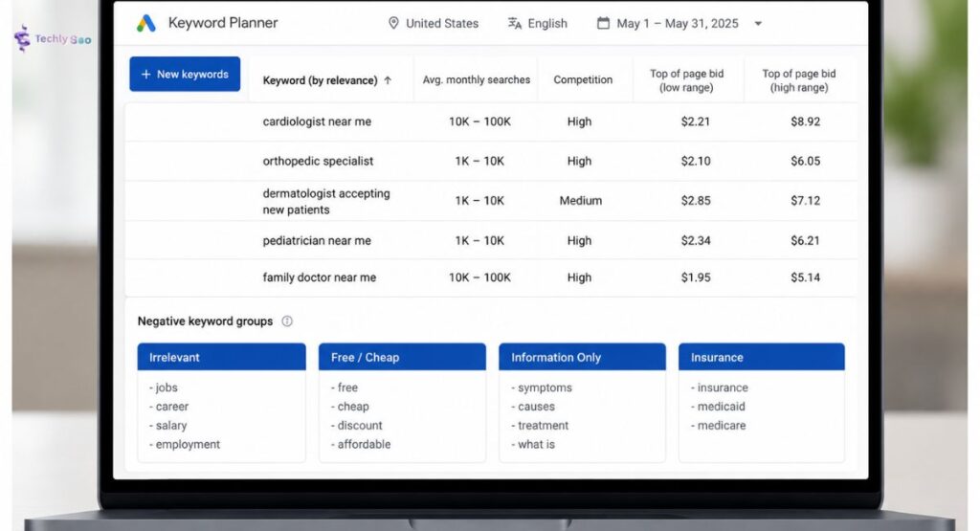
Task: Click the Keyword Planner title
Action: 223,23
